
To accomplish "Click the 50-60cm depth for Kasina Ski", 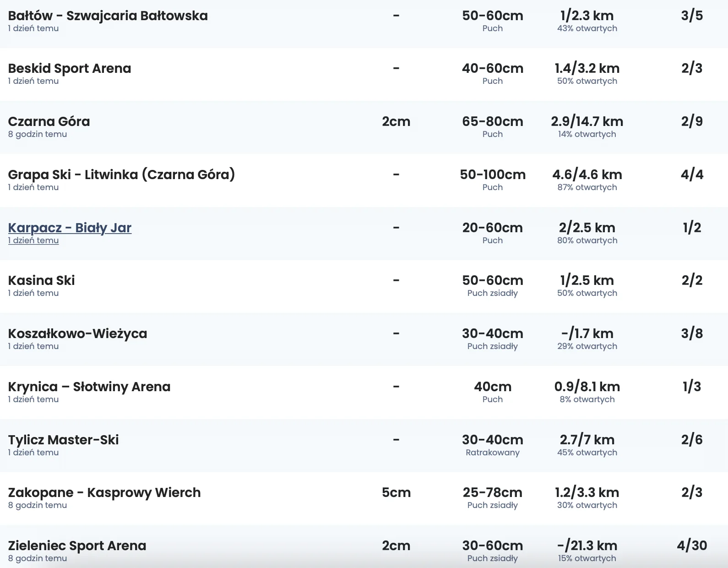I will point(493,280).
